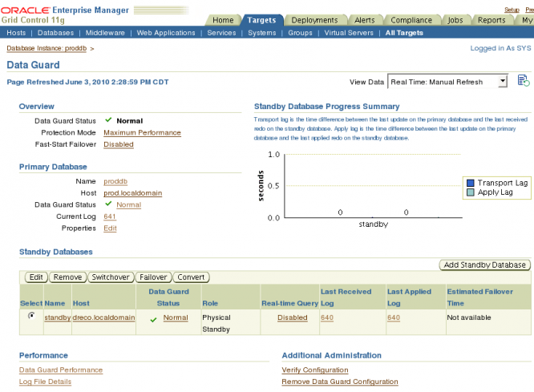This screenshot has height=392, width=534.
Task: Click the Properties Edit link
Action: (110, 228)
